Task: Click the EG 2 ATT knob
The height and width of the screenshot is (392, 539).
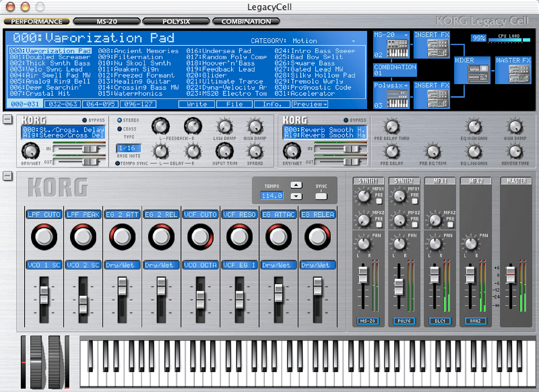Action: [x=122, y=237]
